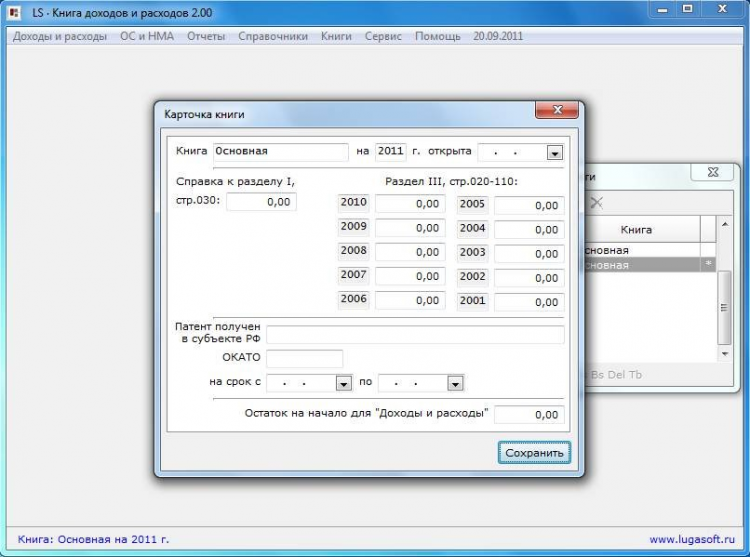
Task: Click the year field 2011
Action: [x=390, y=151]
